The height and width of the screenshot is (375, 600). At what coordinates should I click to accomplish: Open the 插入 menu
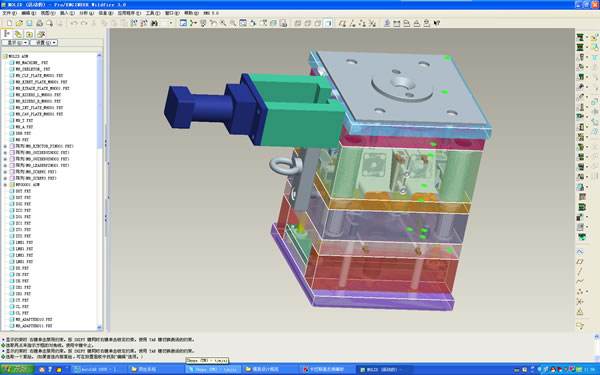click(x=67, y=13)
